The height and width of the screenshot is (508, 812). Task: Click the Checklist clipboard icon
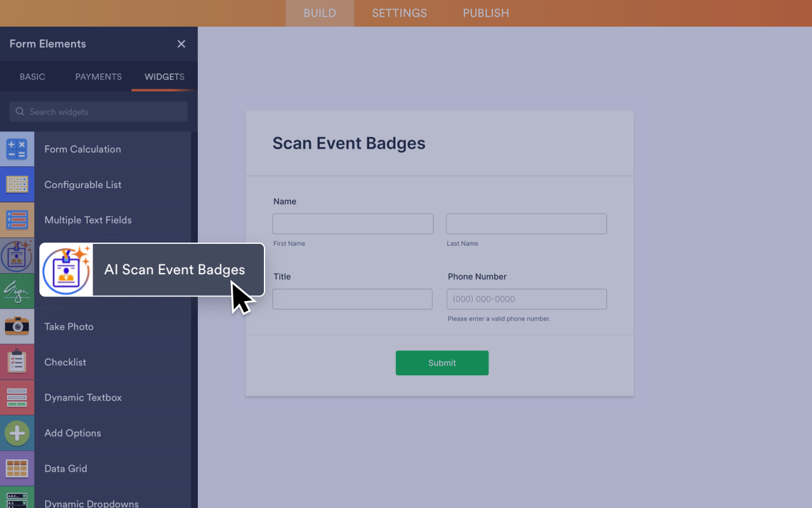point(17,362)
